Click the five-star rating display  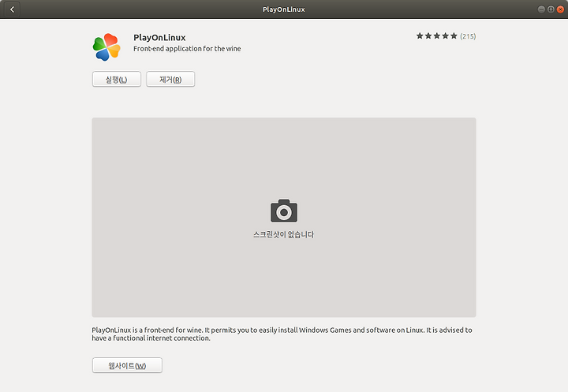click(436, 35)
